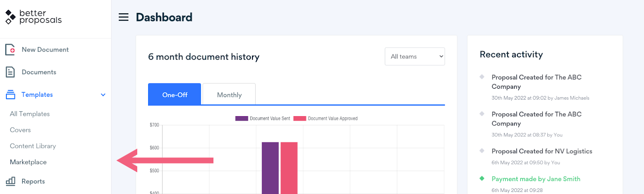Click green diamond beside Payment made entry
This screenshot has width=644, height=194.
[482, 178]
